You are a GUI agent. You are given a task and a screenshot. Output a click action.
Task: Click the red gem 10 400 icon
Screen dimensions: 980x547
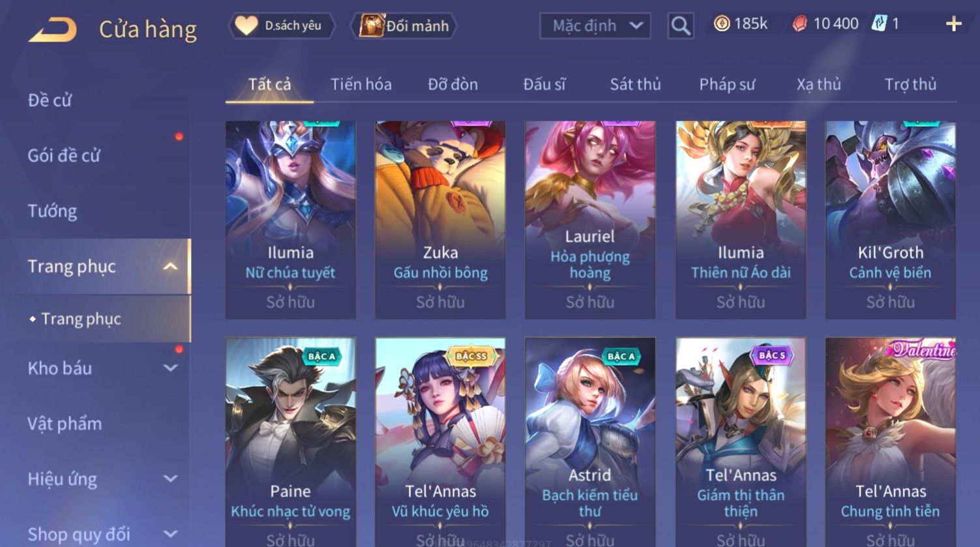[x=799, y=24]
